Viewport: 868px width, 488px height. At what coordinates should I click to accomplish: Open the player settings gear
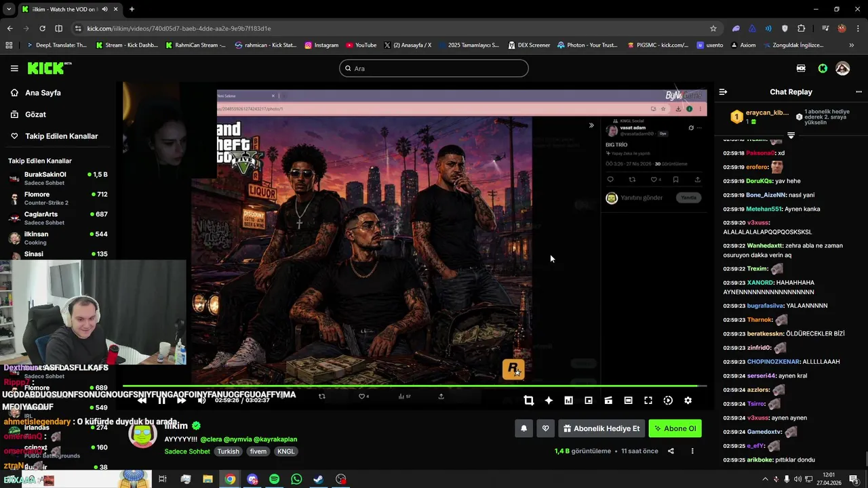688,401
